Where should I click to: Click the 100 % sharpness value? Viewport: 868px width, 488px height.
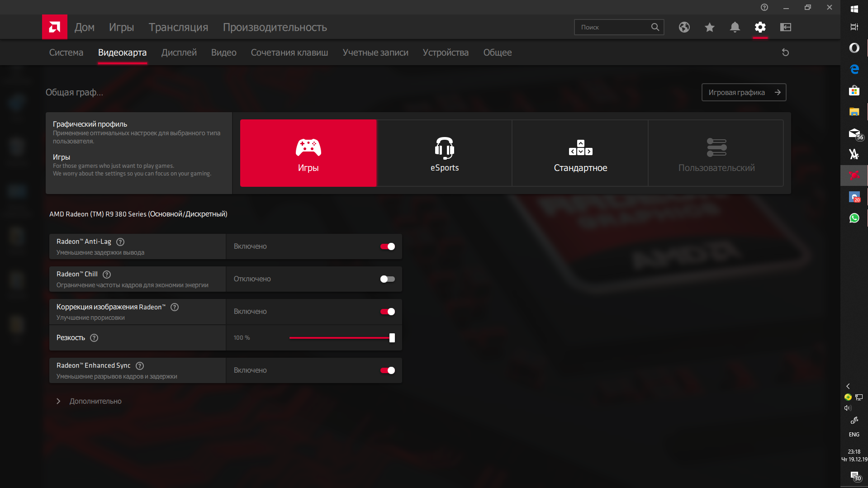click(242, 338)
